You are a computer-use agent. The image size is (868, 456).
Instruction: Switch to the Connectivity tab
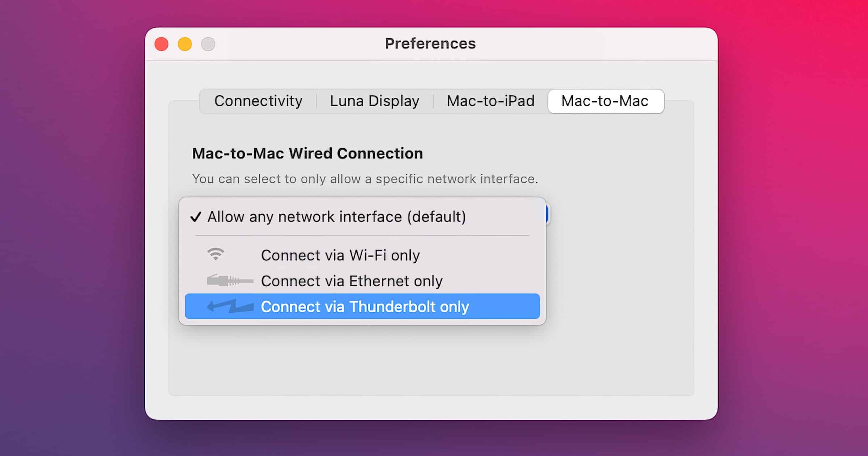click(258, 101)
